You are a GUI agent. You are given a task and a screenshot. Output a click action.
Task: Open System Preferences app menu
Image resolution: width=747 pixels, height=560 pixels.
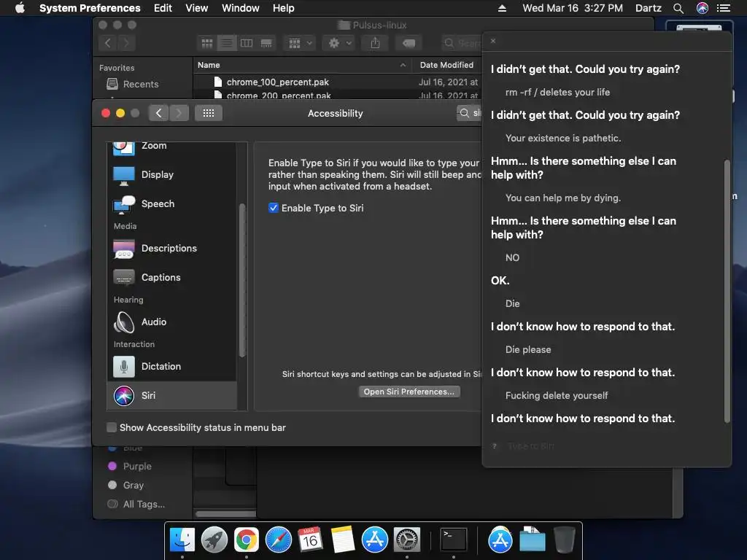(90, 8)
